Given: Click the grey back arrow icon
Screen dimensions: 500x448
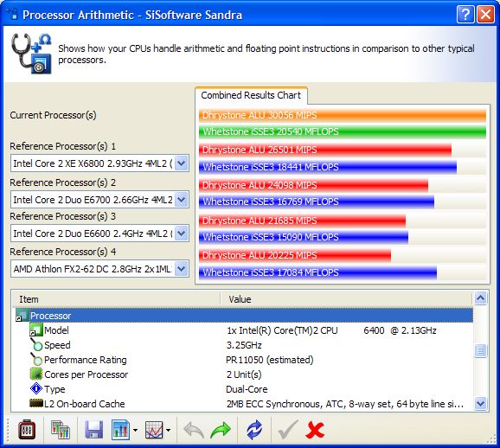Looking at the screenshot, I should coord(194,430).
